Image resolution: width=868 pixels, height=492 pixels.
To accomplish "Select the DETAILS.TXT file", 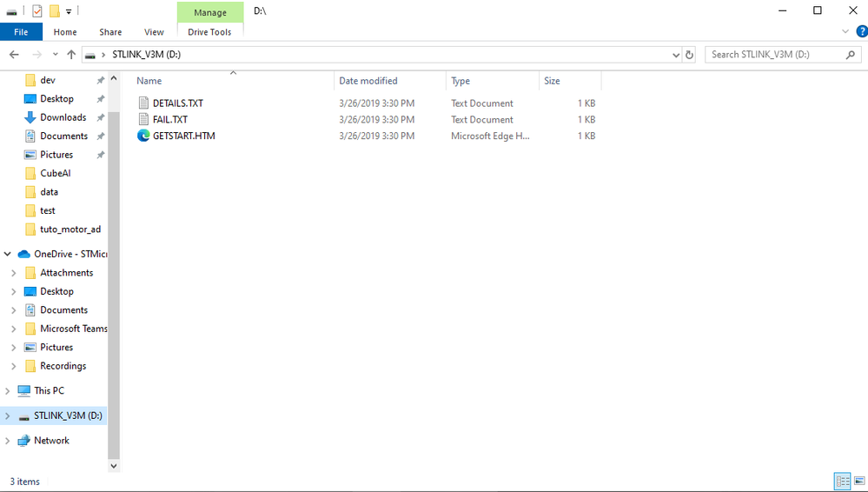I will point(178,103).
